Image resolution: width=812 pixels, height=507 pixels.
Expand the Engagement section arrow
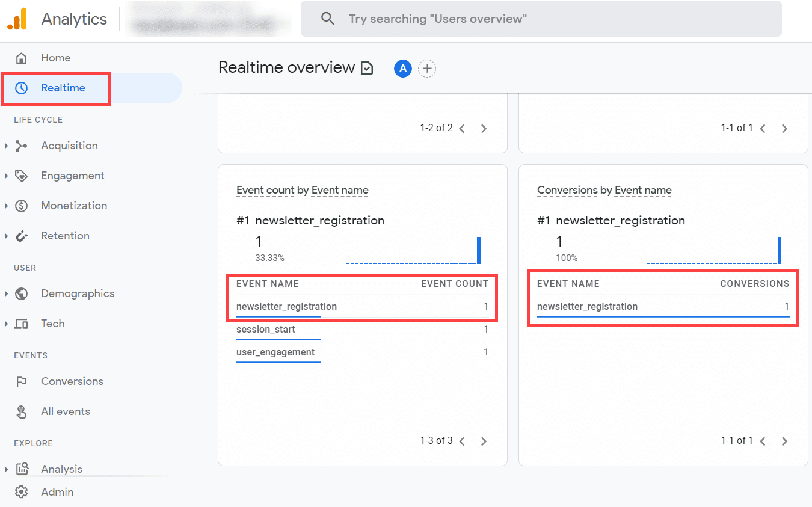tap(6, 176)
